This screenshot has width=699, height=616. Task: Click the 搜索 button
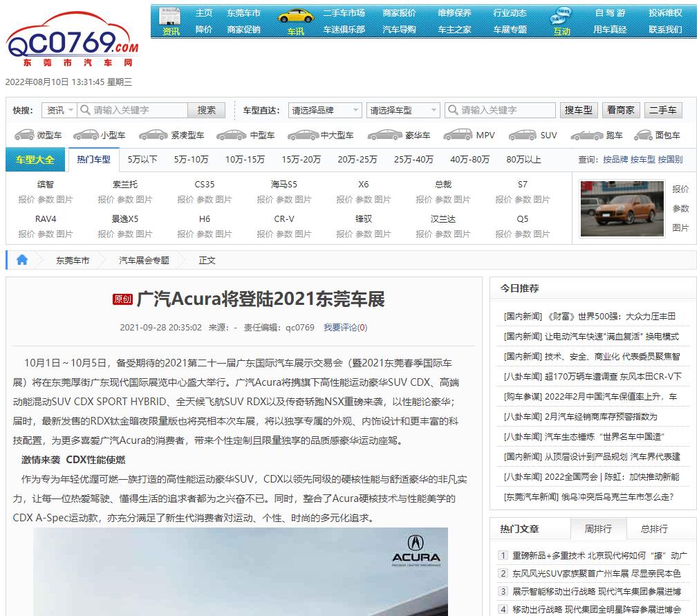[207, 110]
